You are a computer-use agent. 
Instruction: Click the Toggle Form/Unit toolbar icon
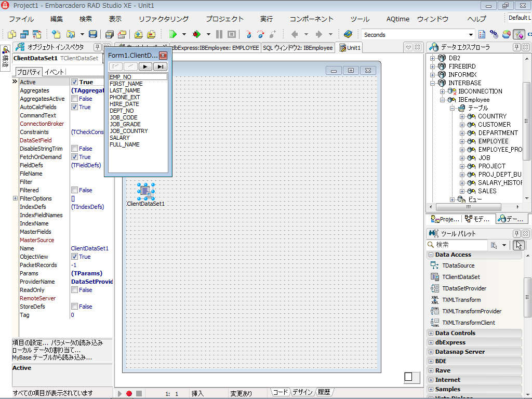(37, 34)
